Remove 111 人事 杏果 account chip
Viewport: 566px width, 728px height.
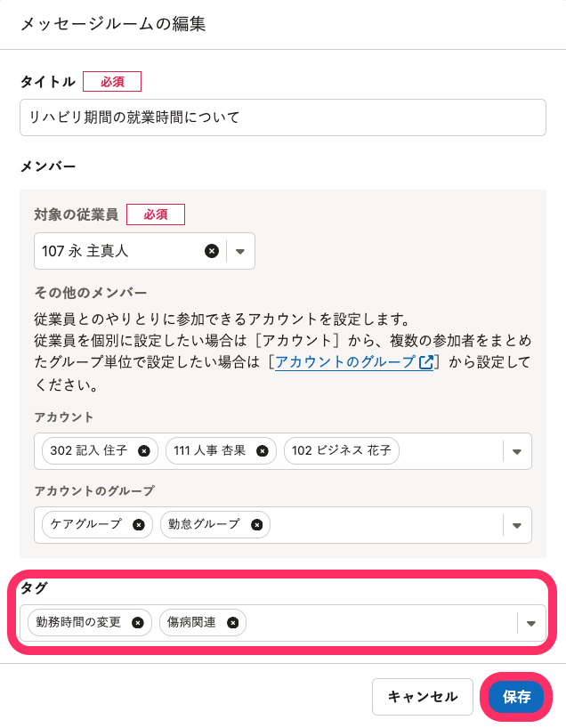[x=262, y=451]
